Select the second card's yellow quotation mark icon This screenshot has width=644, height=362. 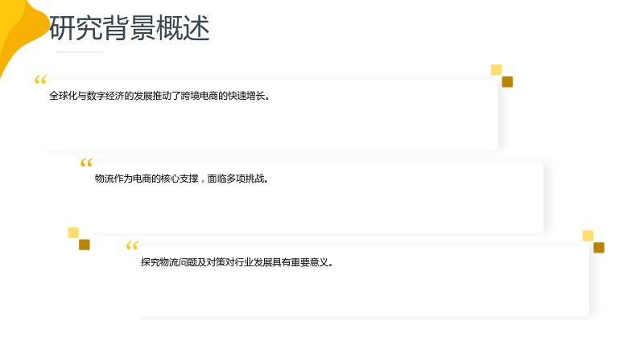(x=86, y=163)
